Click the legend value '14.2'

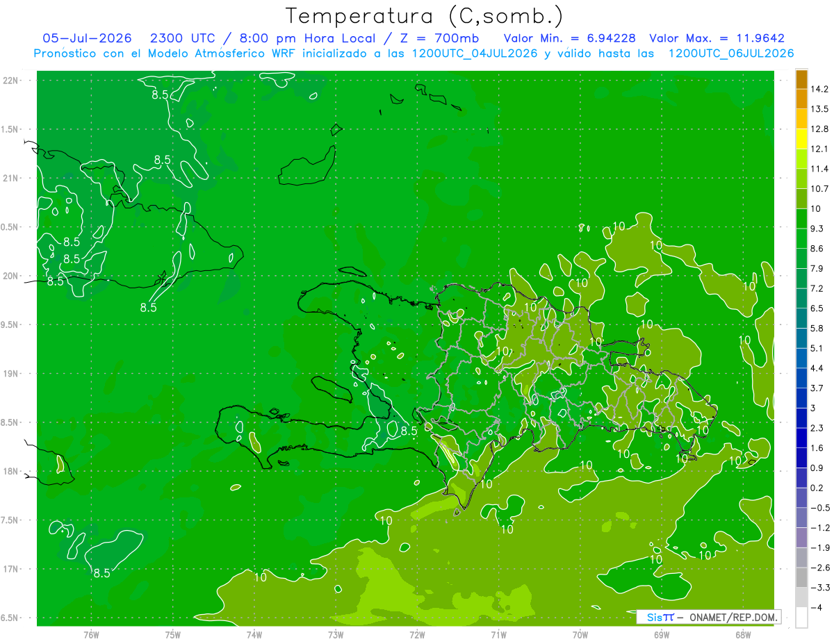821,89
